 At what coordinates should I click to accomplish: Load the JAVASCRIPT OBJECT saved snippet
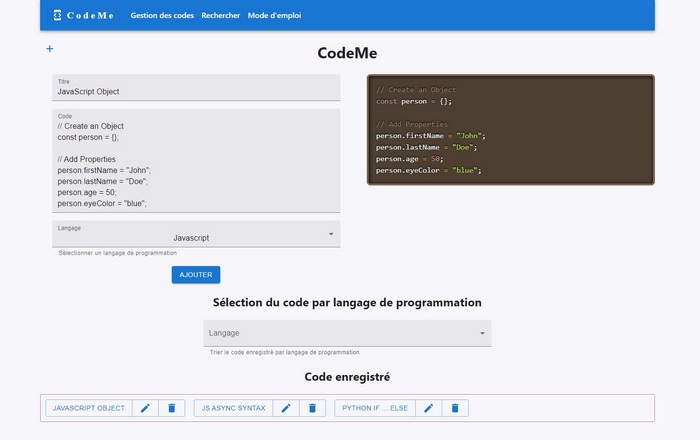89,408
